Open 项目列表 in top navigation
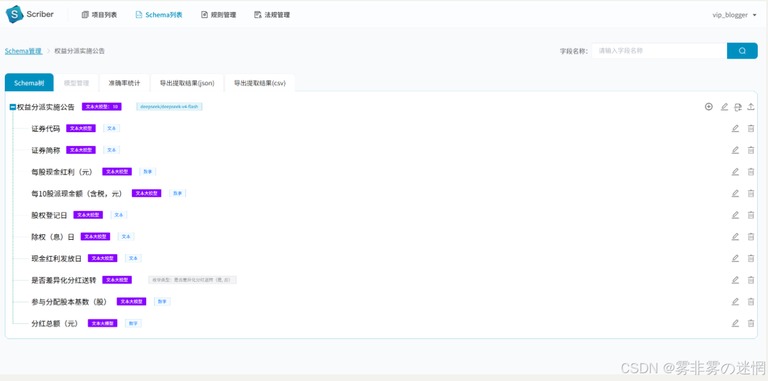 coord(99,15)
